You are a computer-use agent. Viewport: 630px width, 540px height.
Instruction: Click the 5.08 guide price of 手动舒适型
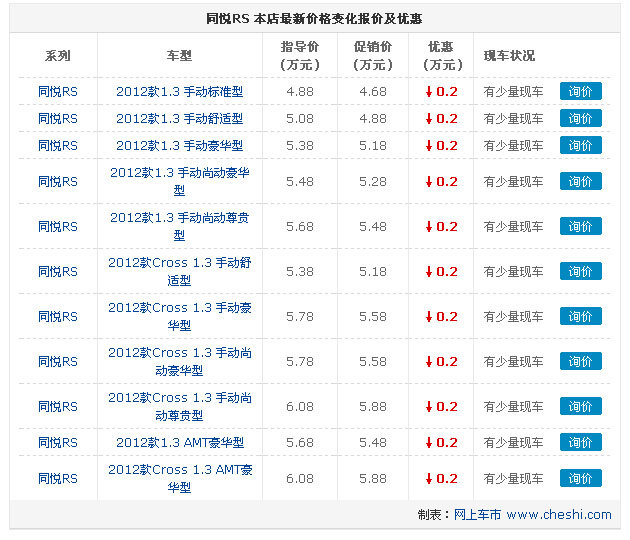pos(300,119)
